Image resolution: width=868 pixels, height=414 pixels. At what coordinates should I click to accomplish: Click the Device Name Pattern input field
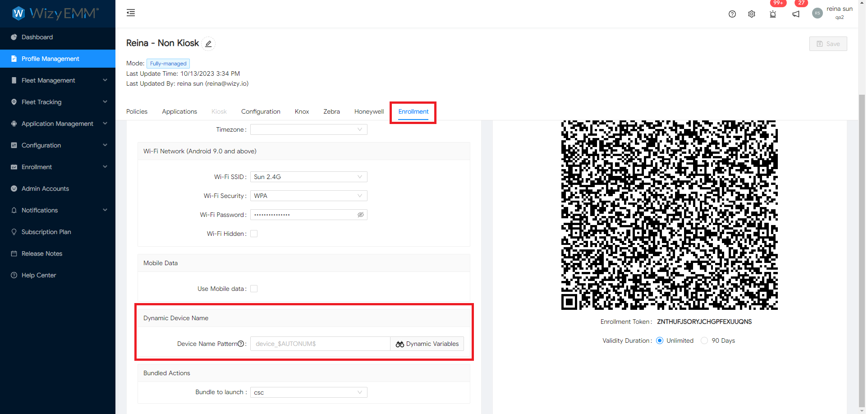320,344
